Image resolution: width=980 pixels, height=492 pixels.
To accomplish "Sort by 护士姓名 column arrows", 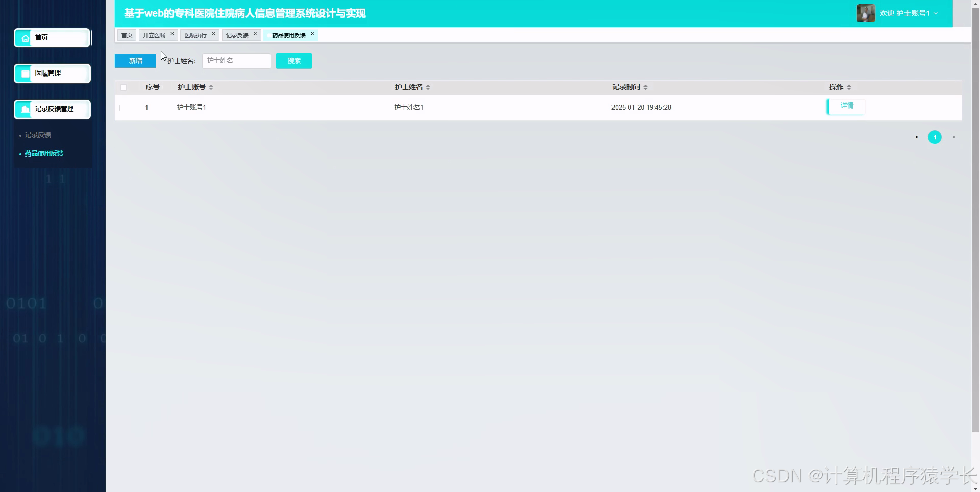I will tap(428, 87).
